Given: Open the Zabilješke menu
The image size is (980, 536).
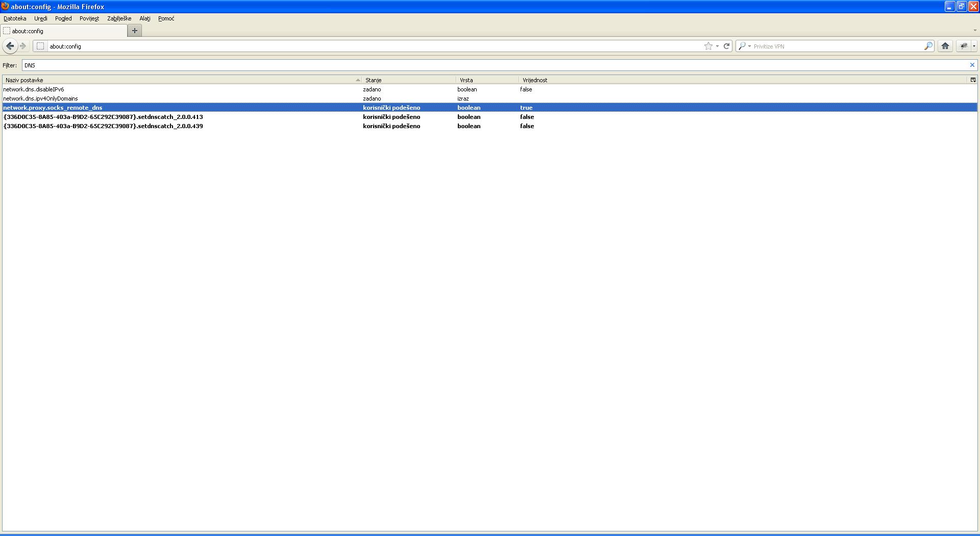Looking at the screenshot, I should click(x=119, y=18).
